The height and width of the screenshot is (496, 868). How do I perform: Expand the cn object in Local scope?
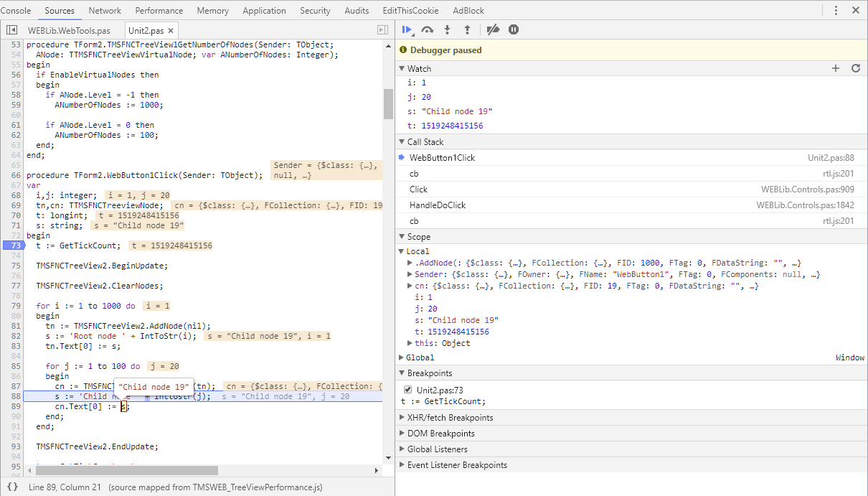(410, 286)
